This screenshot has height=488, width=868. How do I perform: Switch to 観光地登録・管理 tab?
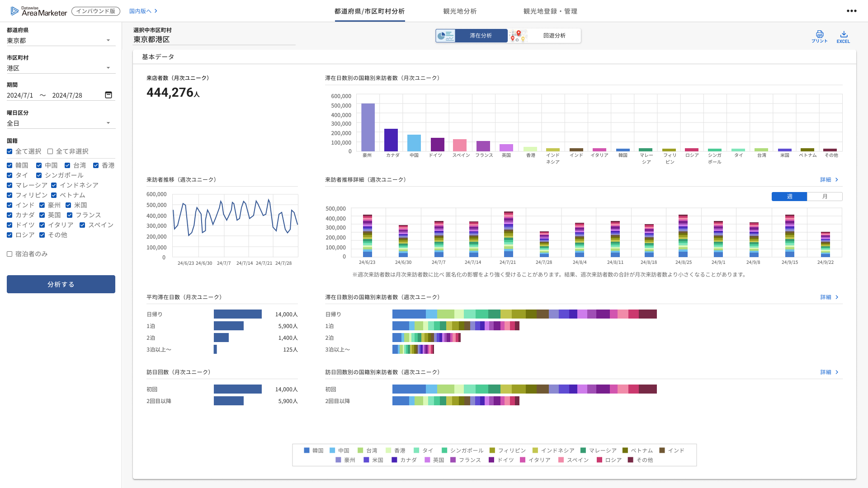tap(550, 11)
